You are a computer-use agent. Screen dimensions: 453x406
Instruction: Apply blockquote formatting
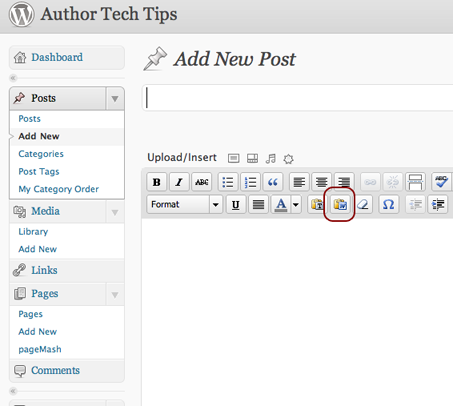[x=273, y=182]
